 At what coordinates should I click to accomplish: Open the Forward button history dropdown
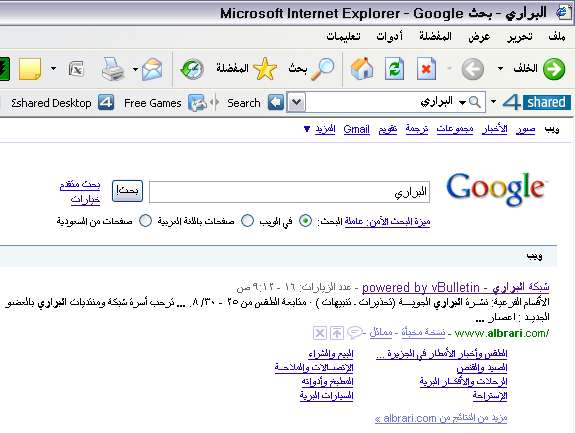pos(450,69)
